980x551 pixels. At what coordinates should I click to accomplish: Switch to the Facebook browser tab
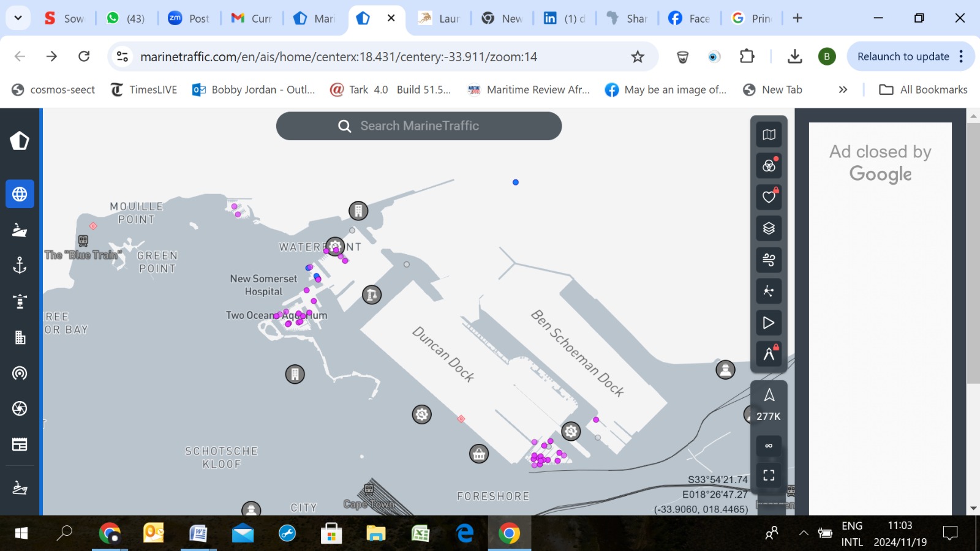(x=689, y=18)
